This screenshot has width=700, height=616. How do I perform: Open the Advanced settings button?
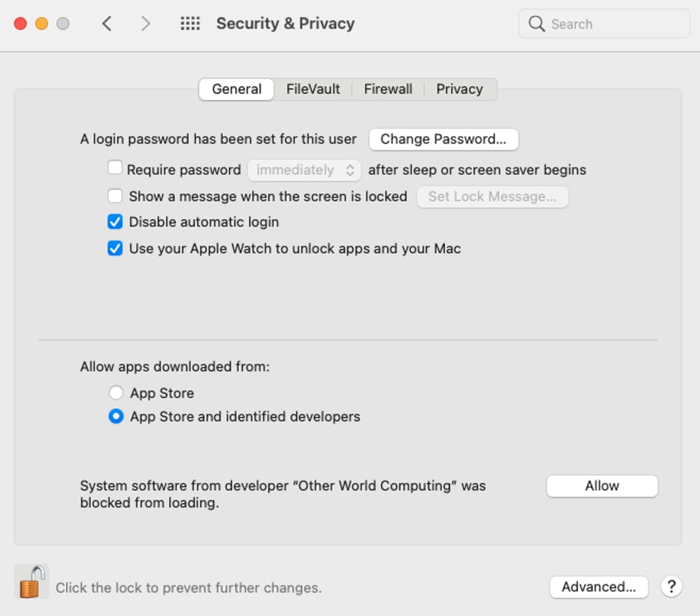[x=599, y=587]
